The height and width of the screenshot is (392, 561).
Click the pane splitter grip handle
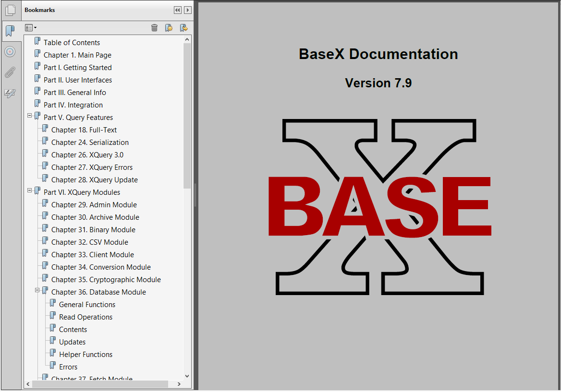pos(195,195)
